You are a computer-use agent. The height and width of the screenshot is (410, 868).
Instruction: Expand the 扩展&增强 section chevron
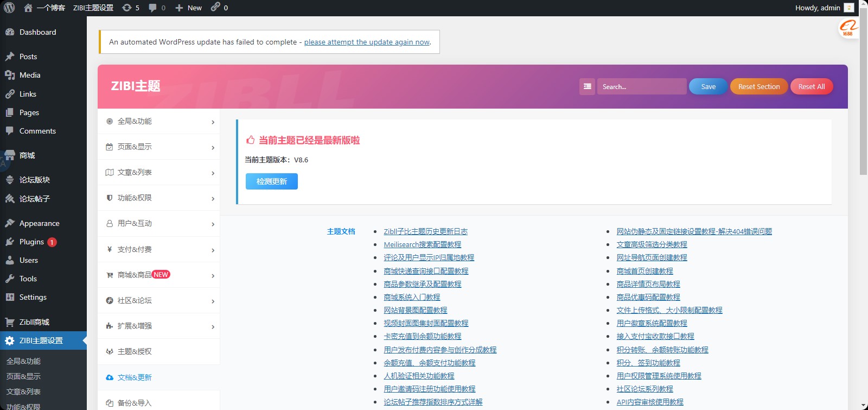[x=213, y=327]
